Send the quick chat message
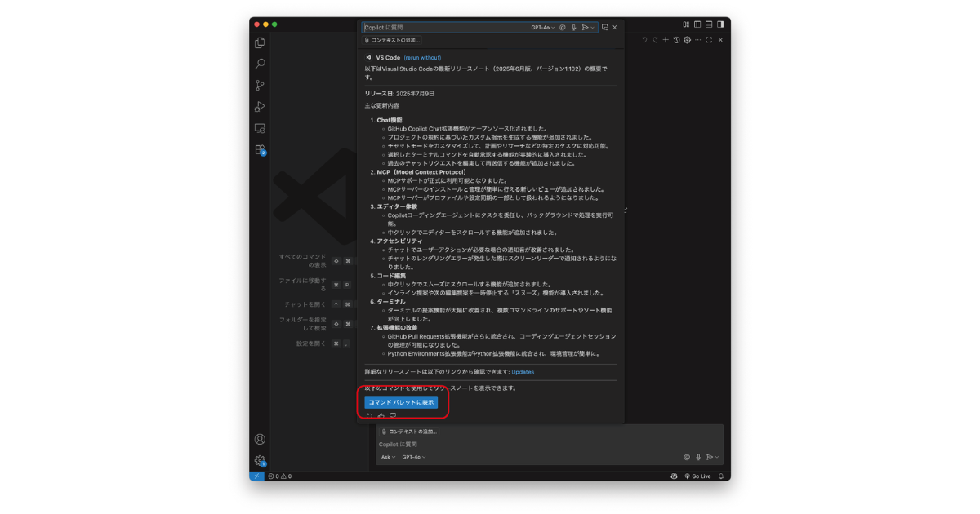 (x=585, y=28)
